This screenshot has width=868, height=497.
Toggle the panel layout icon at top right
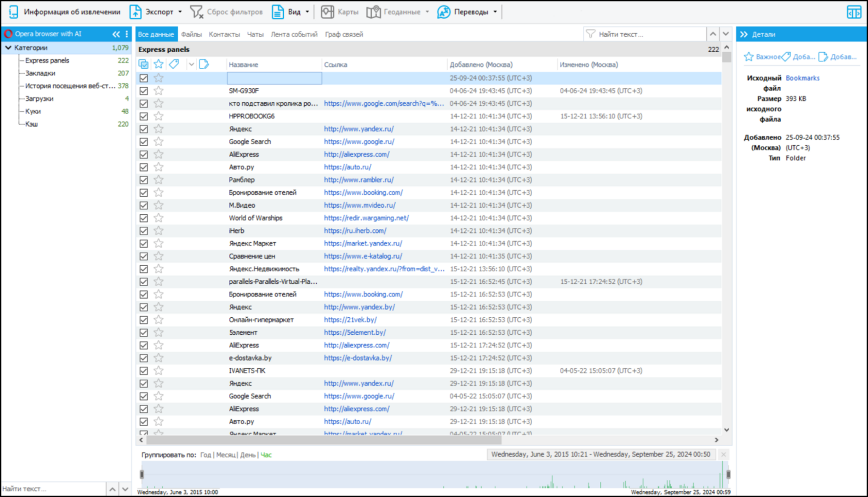pos(854,12)
